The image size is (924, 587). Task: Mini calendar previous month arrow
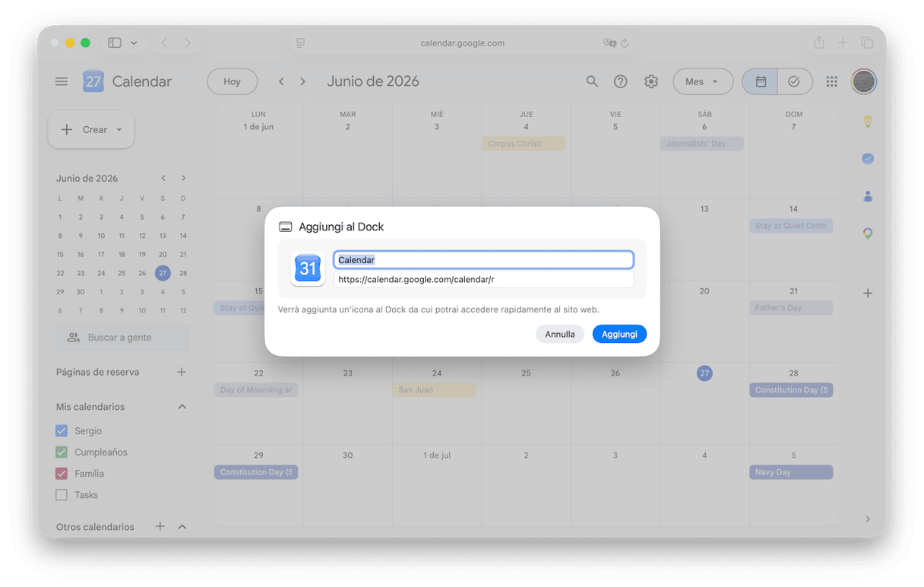(x=163, y=178)
